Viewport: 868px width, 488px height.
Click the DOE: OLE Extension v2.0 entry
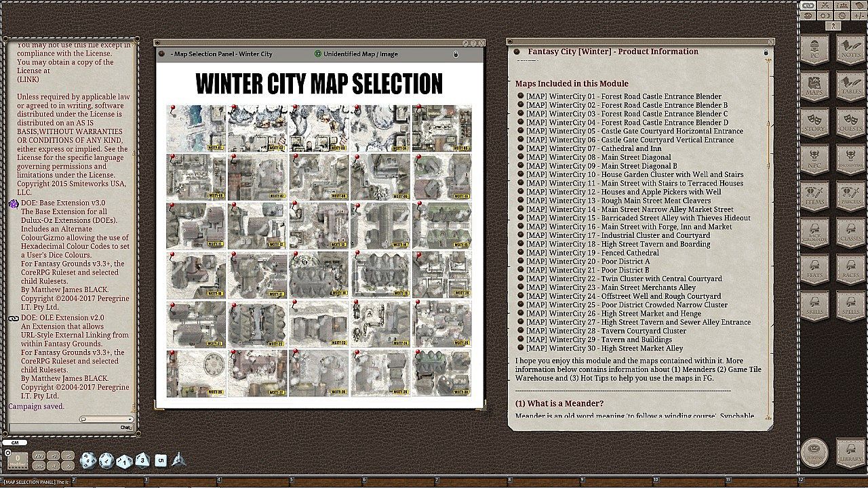click(62, 317)
